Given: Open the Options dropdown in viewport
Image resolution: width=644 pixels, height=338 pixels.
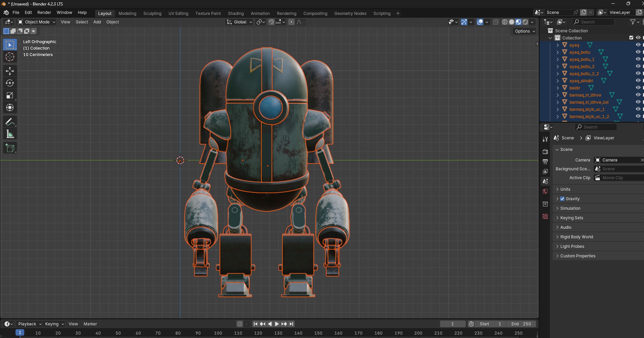Looking at the screenshot, I should coord(525,31).
